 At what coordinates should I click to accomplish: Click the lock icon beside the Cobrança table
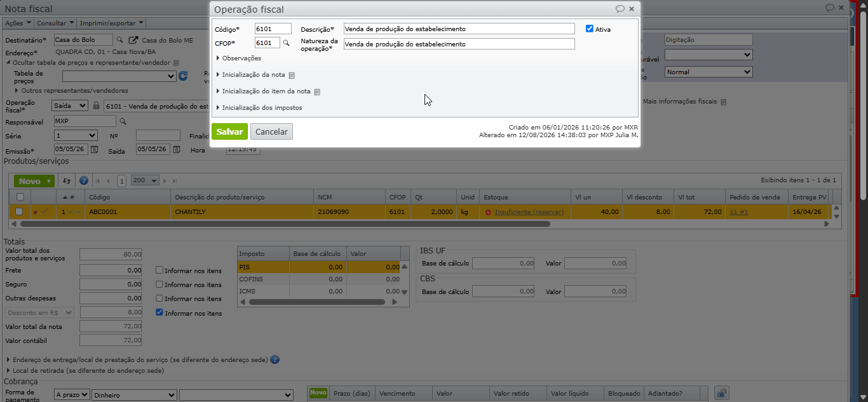click(x=721, y=393)
